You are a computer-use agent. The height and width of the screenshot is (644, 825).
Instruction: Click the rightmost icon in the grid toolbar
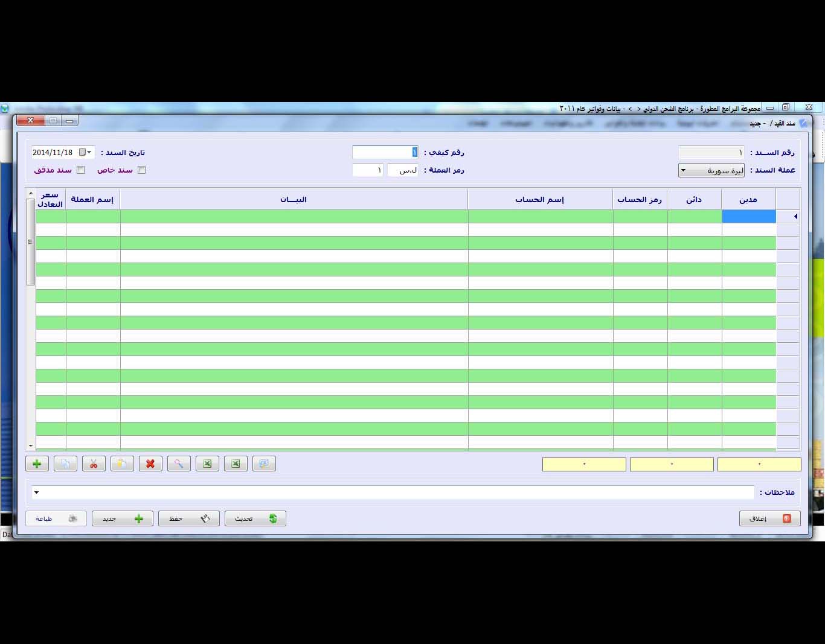coord(264,464)
